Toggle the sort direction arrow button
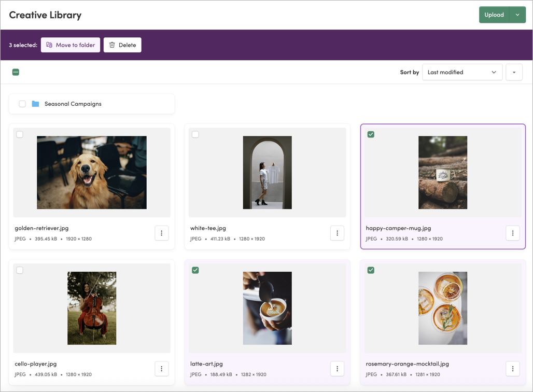This screenshot has height=392, width=533. tap(514, 72)
